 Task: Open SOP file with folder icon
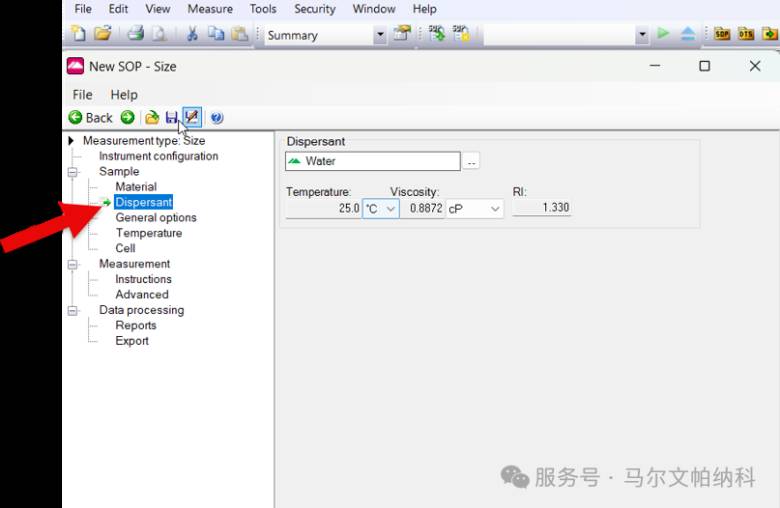pos(152,118)
